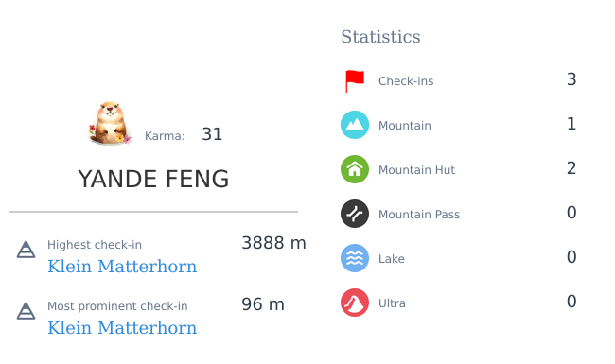Click the marmot avatar image
This screenshot has height=364, width=615.
110,124
